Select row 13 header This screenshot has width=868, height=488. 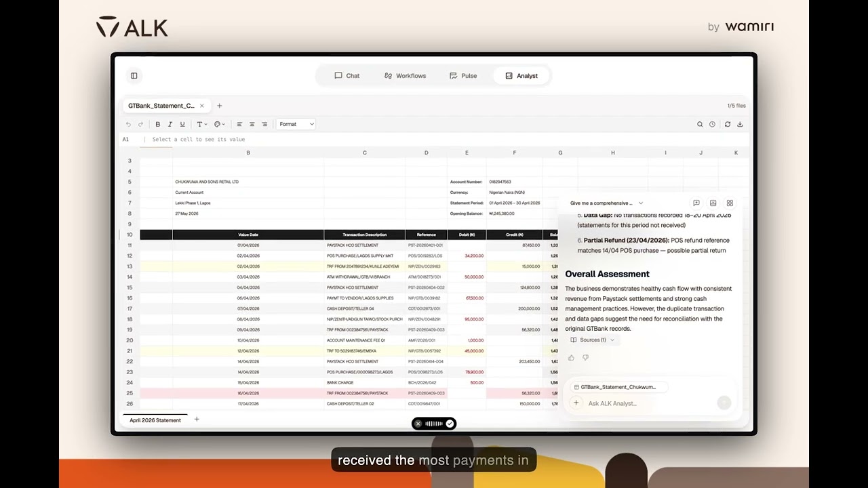[x=130, y=266]
